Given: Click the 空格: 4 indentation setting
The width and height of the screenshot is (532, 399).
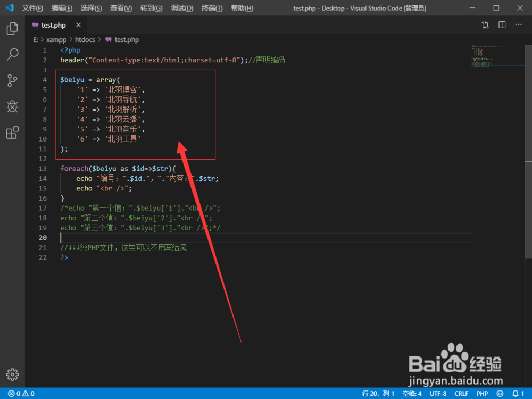Looking at the screenshot, I should pos(412,394).
